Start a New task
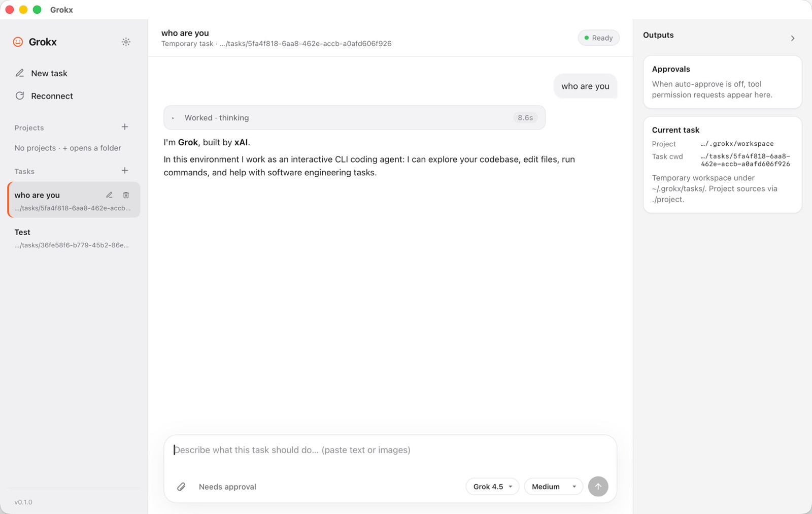The width and height of the screenshot is (812, 514). click(74, 73)
